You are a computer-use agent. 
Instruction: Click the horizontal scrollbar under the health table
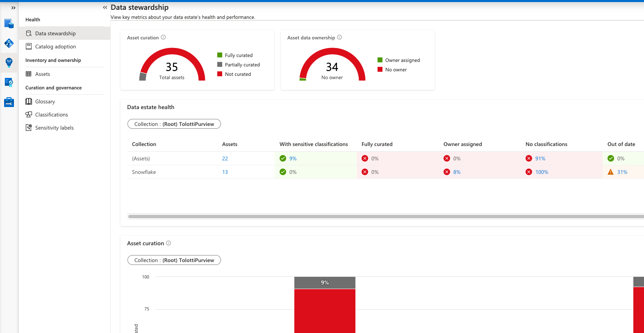click(x=386, y=217)
